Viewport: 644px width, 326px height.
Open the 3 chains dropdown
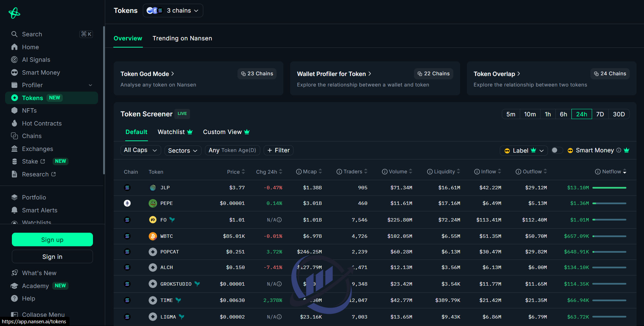coord(173,11)
